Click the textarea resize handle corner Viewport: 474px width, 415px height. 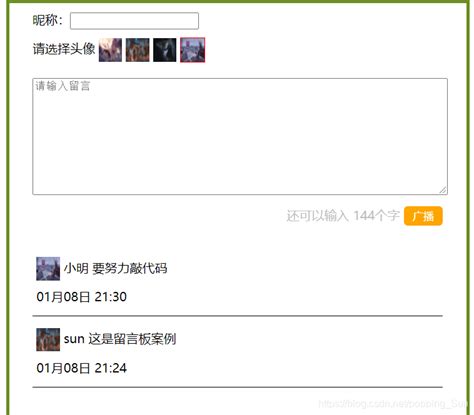(x=443, y=190)
